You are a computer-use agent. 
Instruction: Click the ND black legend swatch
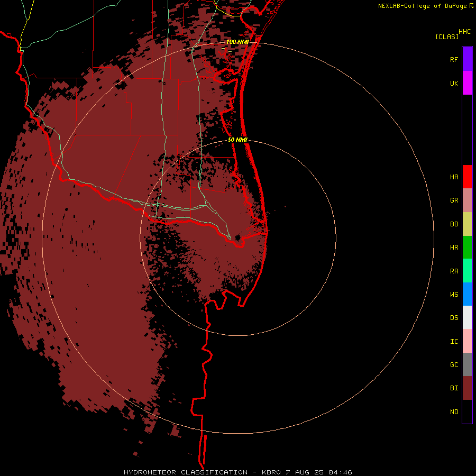pyautogui.click(x=467, y=411)
